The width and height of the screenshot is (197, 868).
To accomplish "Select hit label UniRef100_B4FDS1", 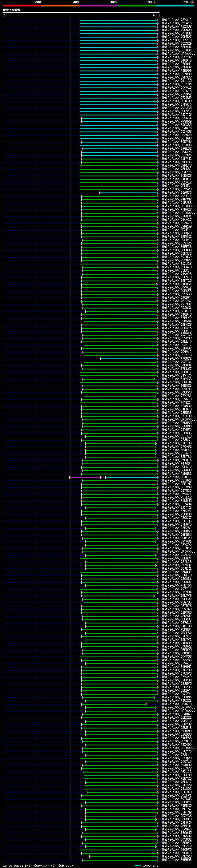I will 177,284.
